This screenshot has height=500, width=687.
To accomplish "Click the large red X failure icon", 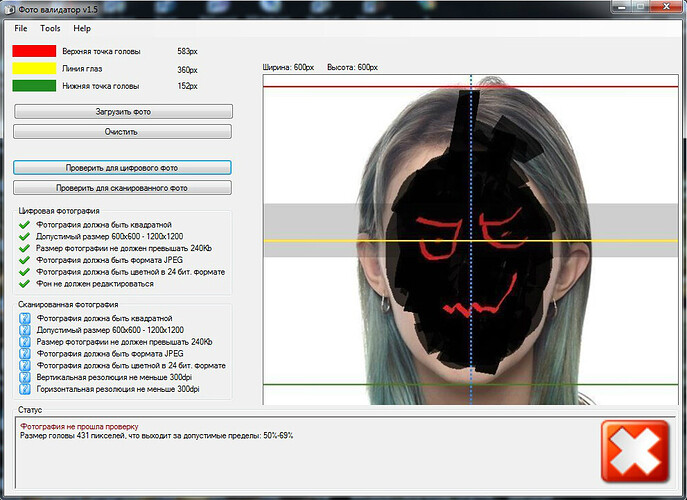I will click(635, 451).
